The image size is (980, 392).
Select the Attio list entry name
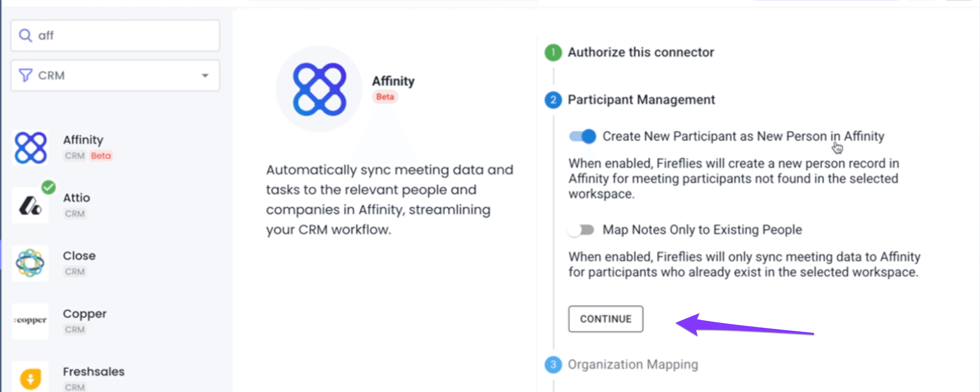coord(77,198)
